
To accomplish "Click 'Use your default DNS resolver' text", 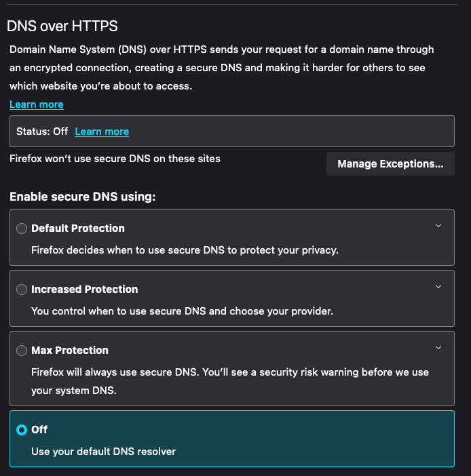I will [x=103, y=452].
